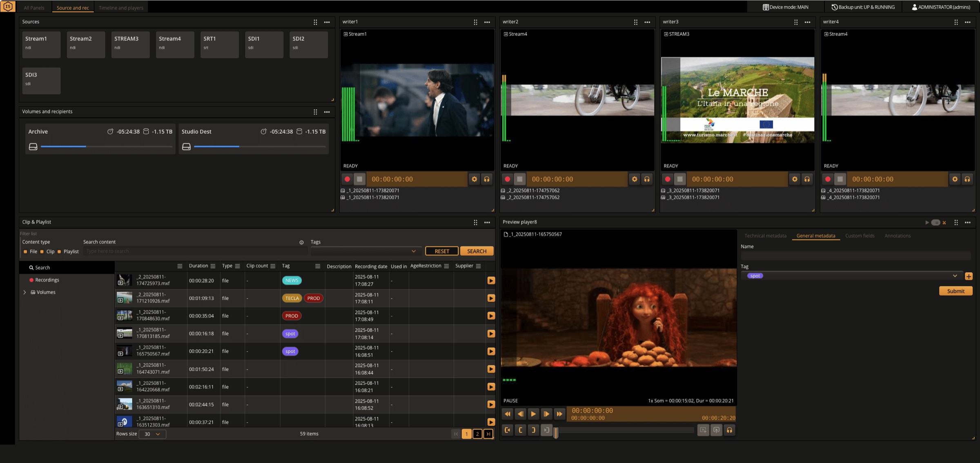Click the Search content input field
The width and height of the screenshot is (980, 463).
pos(195,251)
